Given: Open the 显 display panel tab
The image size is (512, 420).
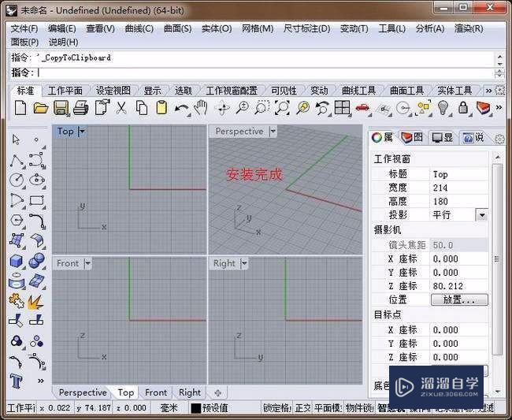Looking at the screenshot, I should pyautogui.click(x=443, y=137).
